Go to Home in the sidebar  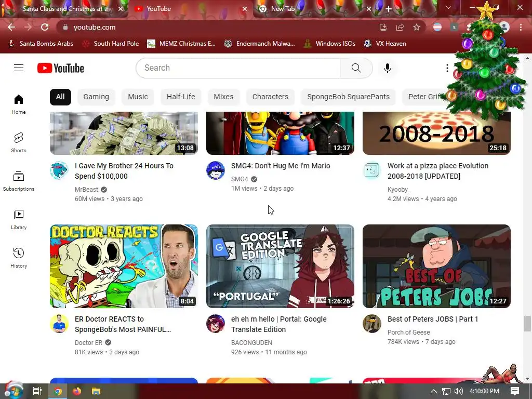click(x=19, y=104)
